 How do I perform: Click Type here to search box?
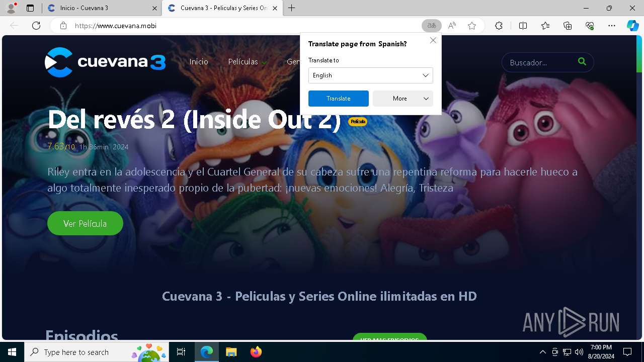[x=96, y=352]
